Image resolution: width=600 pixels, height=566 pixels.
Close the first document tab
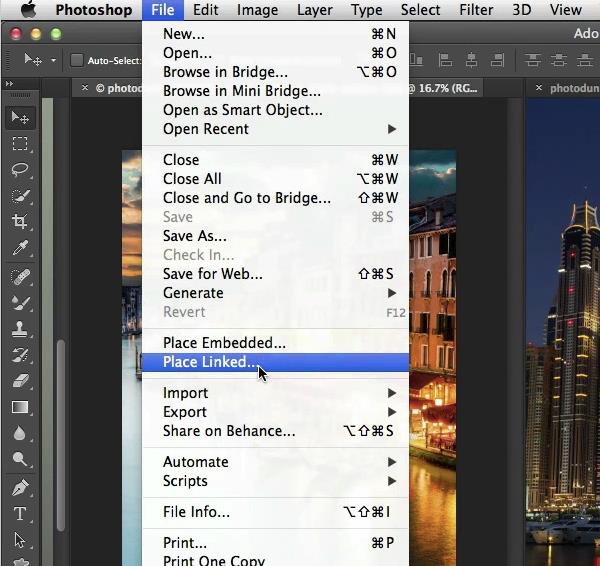(86, 89)
